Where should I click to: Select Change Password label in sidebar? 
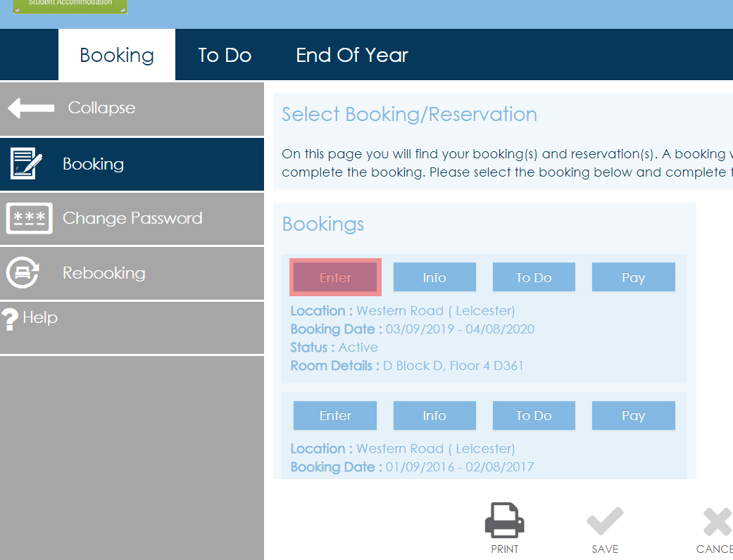point(132,218)
